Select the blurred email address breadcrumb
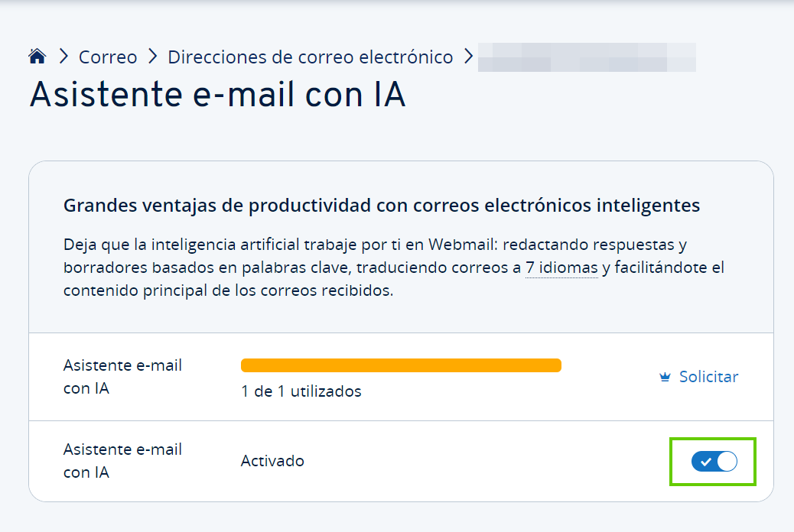The width and height of the screenshot is (794, 532). coord(586,57)
